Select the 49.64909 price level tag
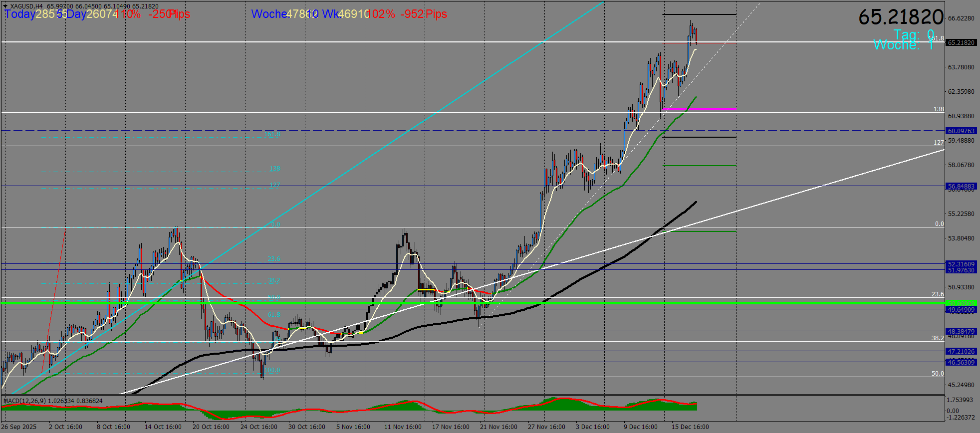 [x=961, y=310]
